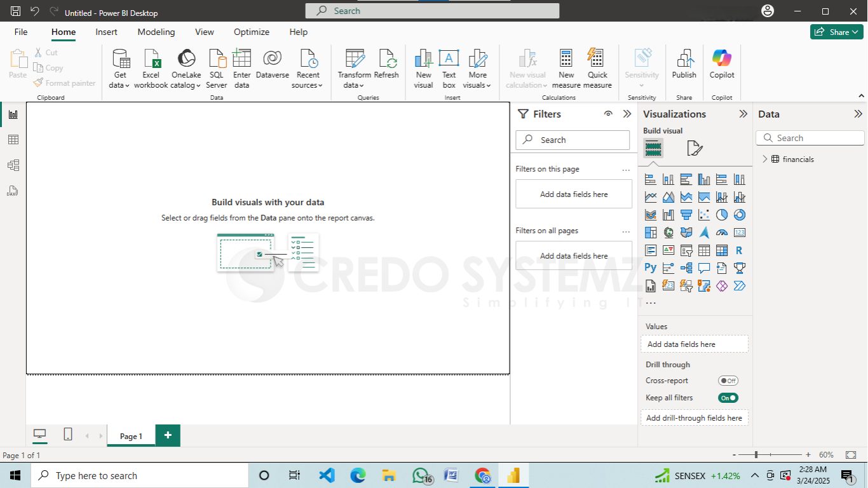Click the zoom out minus button
Viewport: 868px width, 488px height.
[x=735, y=455]
